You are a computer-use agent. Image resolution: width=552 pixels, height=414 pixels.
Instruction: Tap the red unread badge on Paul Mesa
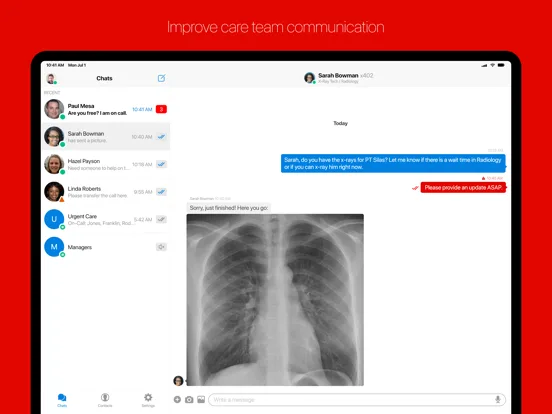161,109
